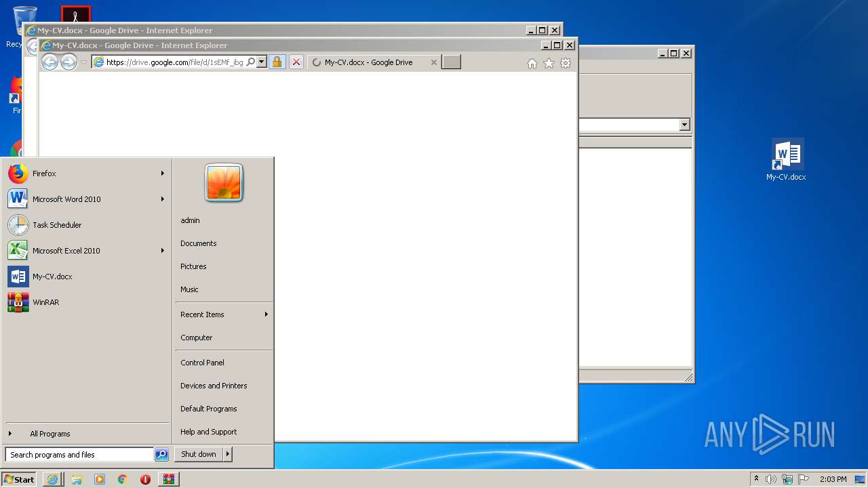Screen dimensions: 868x488
Task: Click the Start button
Action: click(x=19, y=479)
